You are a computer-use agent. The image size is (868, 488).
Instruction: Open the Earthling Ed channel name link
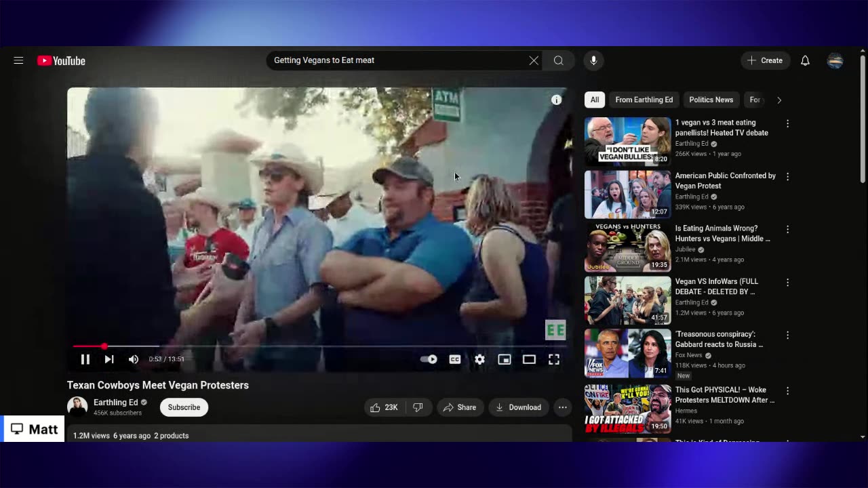(115, 403)
